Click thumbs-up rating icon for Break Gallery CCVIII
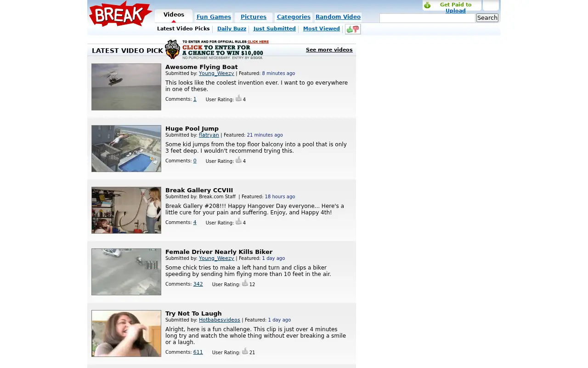 tap(238, 221)
